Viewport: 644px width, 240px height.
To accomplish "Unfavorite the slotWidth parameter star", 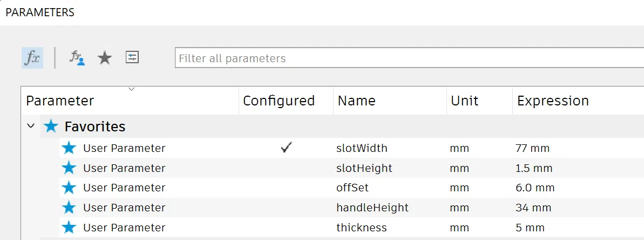I will [69, 148].
